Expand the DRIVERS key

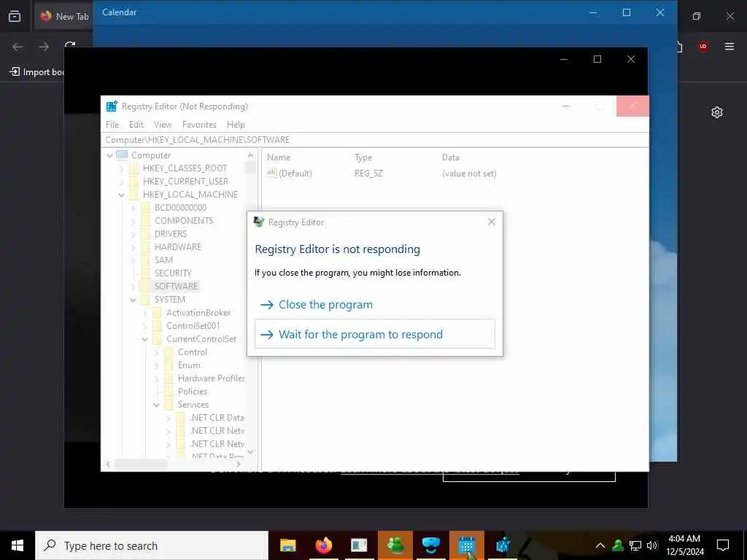pos(133,234)
